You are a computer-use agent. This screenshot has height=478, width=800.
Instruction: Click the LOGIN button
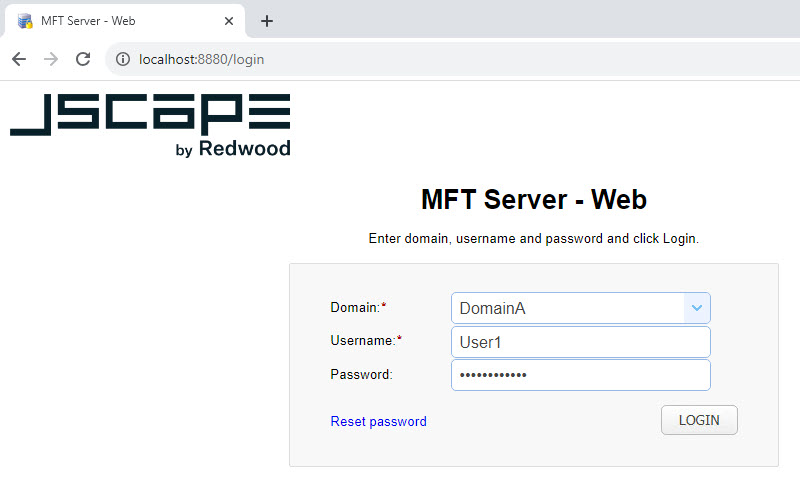click(699, 420)
